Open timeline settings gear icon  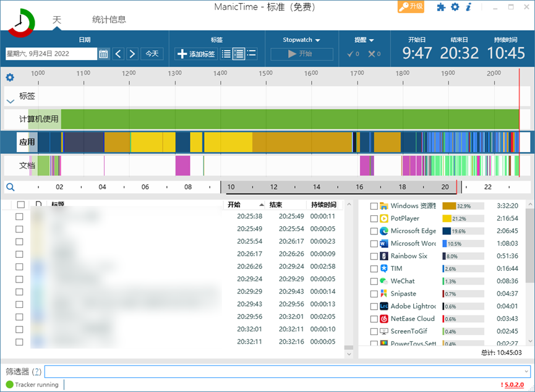tap(10, 77)
